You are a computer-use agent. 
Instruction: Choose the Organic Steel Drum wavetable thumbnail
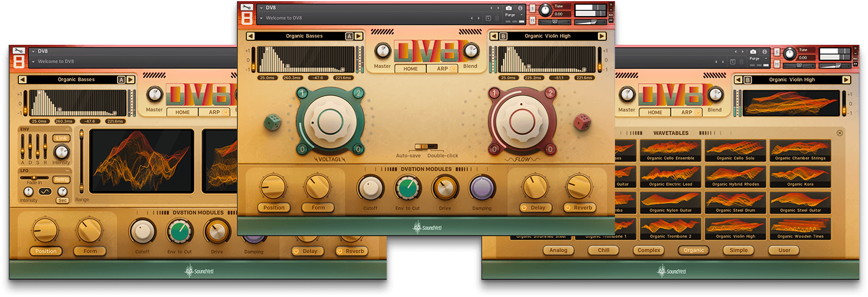[x=735, y=202]
